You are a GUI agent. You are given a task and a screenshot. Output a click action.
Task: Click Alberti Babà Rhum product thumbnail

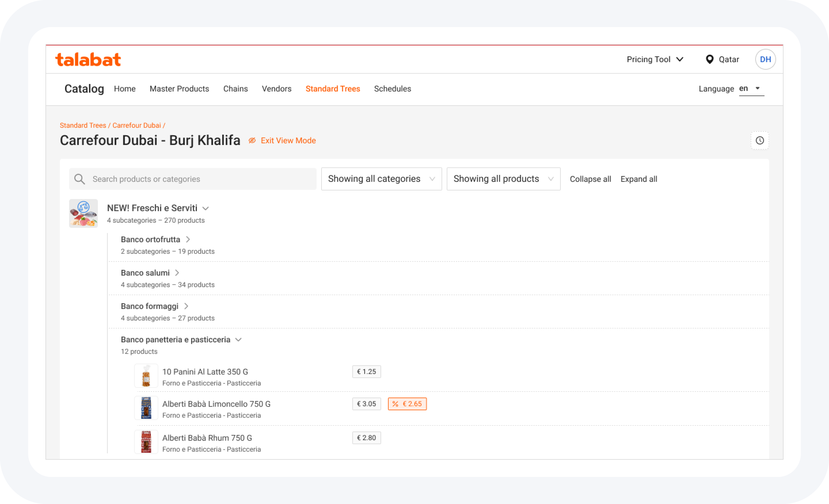pyautogui.click(x=146, y=442)
